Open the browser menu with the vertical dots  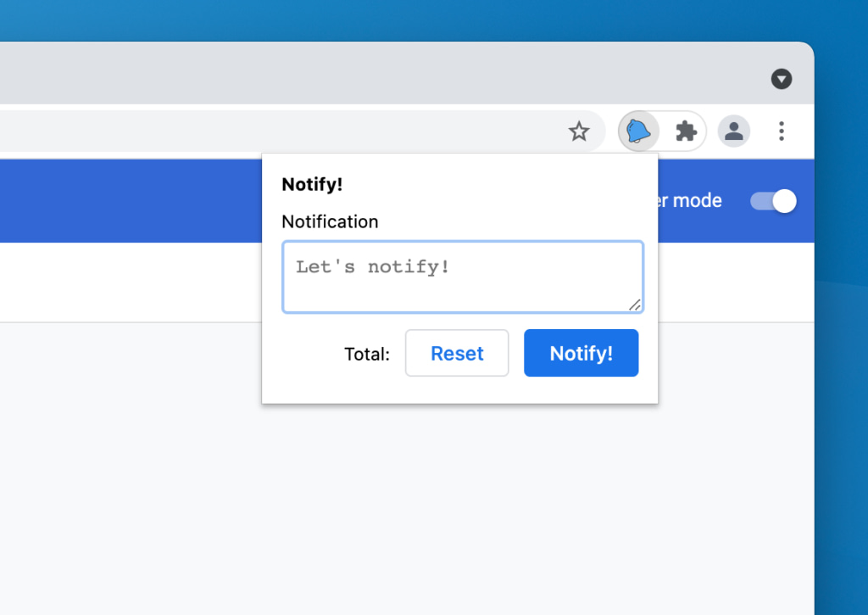(x=781, y=131)
